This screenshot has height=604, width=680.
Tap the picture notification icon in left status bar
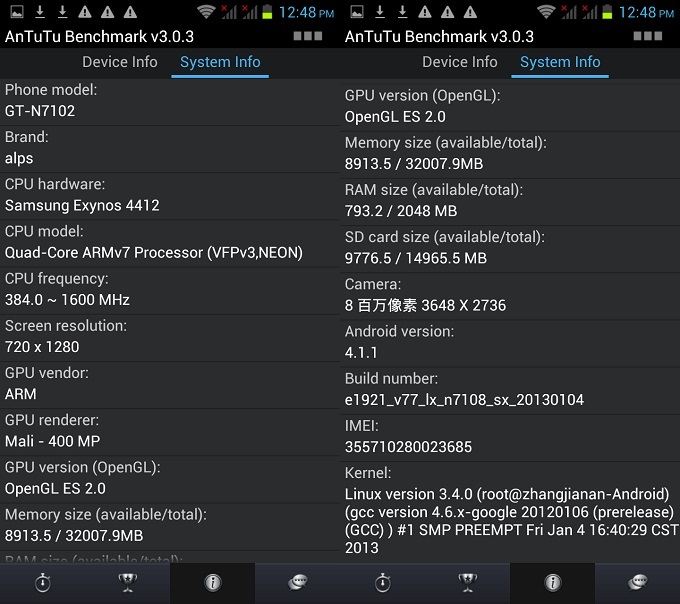(17, 12)
